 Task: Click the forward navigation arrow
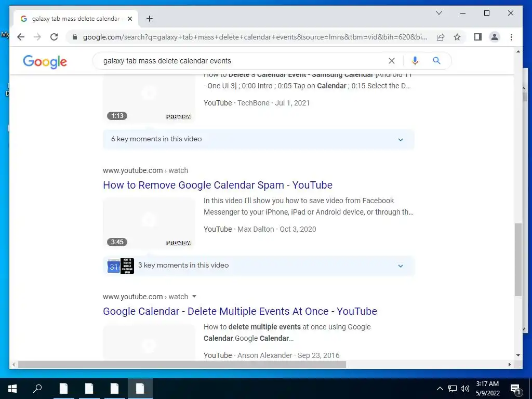pyautogui.click(x=37, y=37)
